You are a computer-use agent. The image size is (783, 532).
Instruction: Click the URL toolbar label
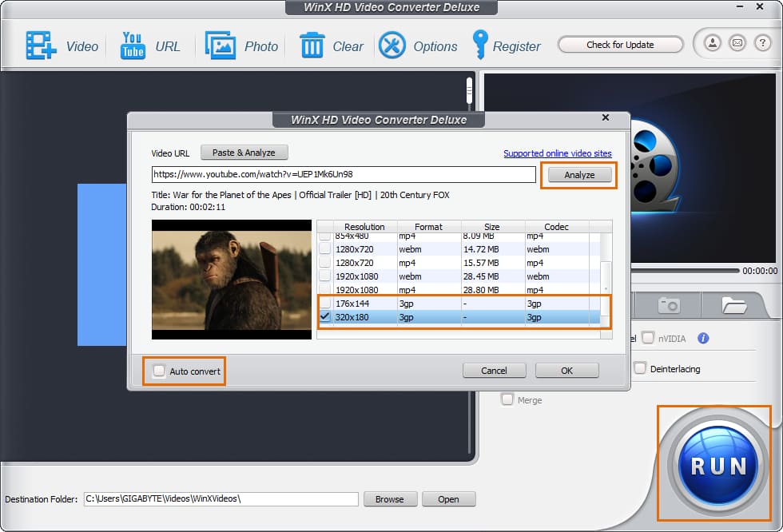pyautogui.click(x=167, y=46)
